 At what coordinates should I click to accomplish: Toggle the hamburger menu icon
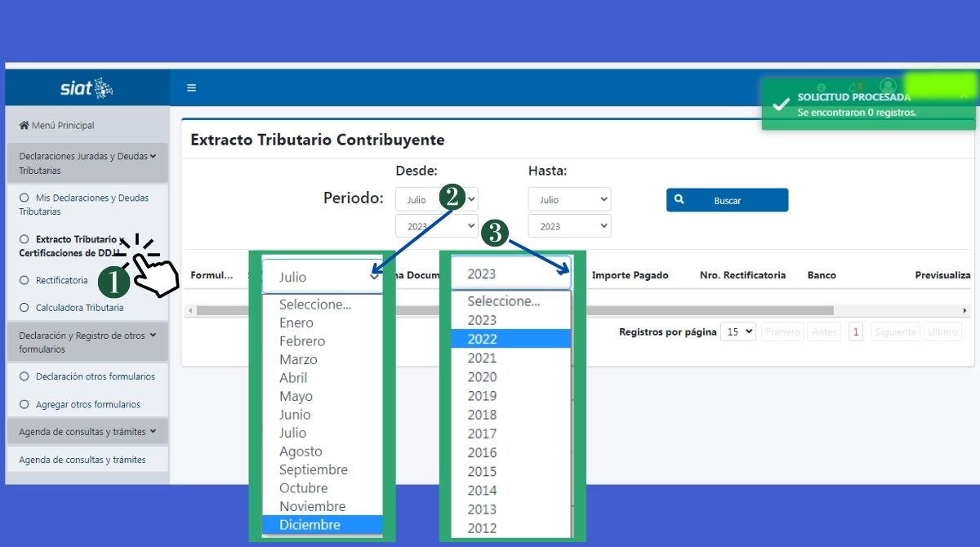click(191, 88)
